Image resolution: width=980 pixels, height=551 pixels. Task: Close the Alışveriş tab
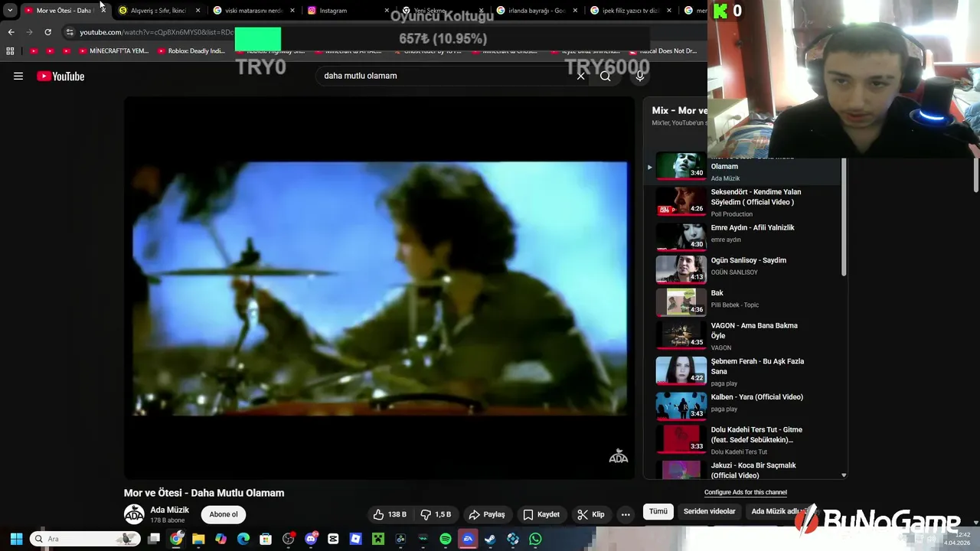click(198, 11)
